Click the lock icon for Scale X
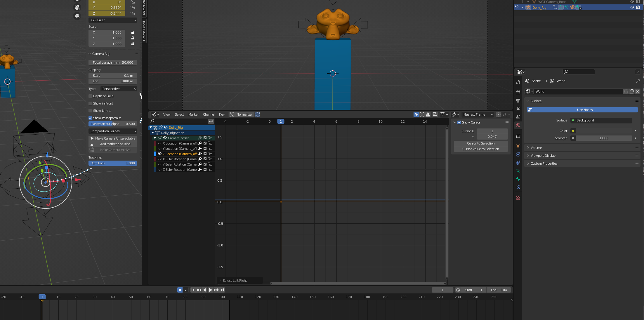 pyautogui.click(x=133, y=32)
